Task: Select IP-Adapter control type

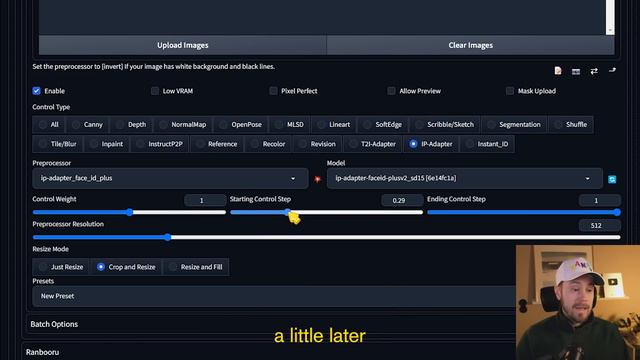Action: coord(431,144)
